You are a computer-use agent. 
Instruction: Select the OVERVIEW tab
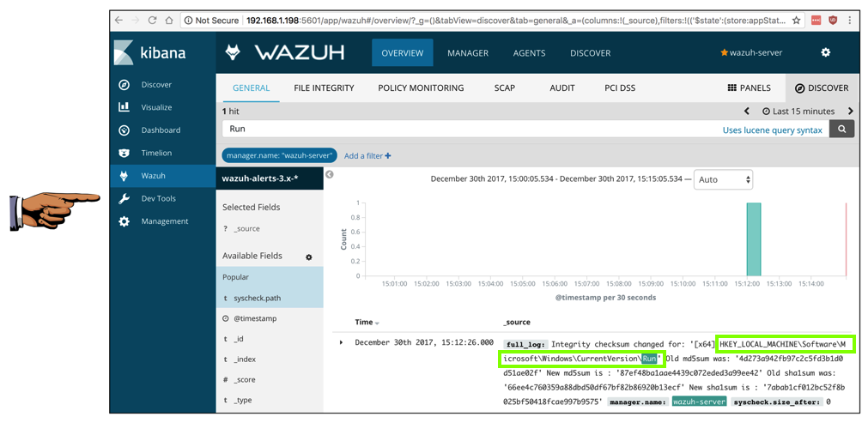coord(403,53)
